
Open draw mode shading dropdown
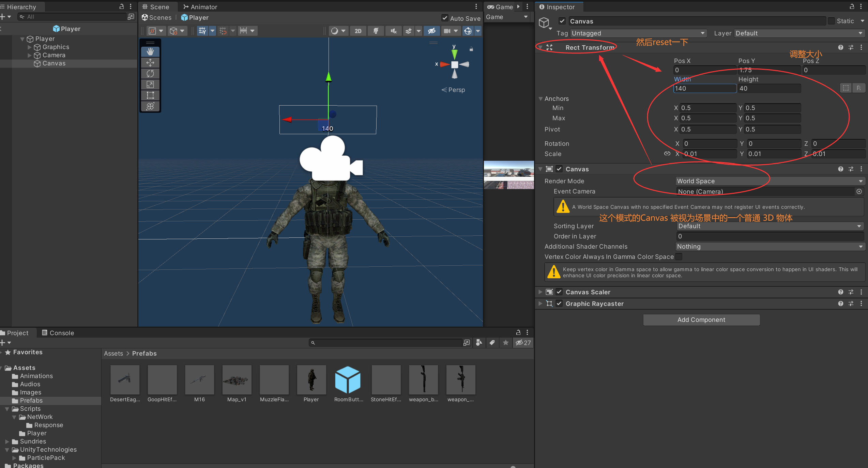(338, 31)
